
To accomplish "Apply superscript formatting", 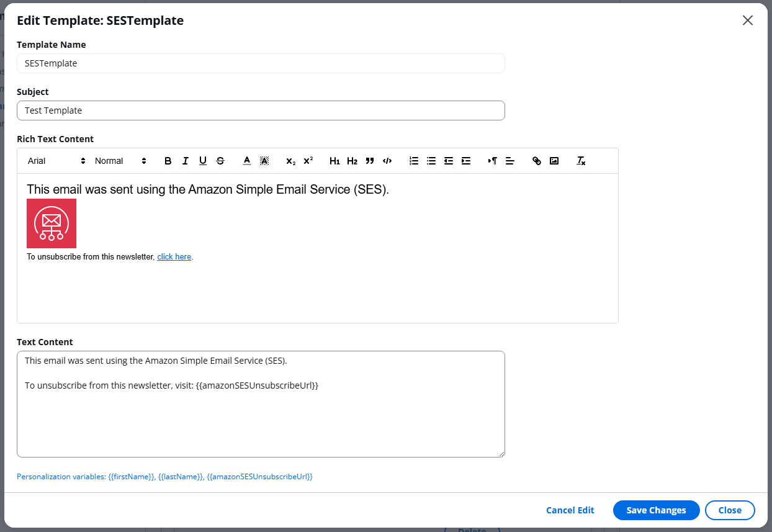I will pyautogui.click(x=308, y=161).
